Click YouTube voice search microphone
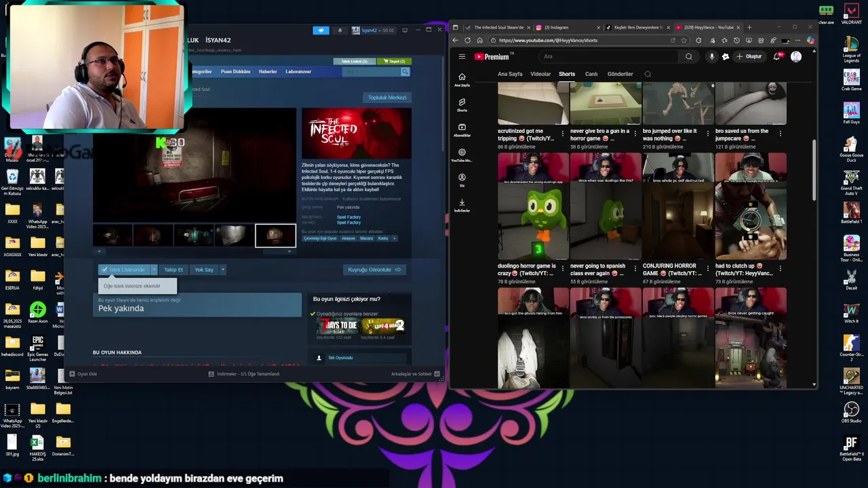 pyautogui.click(x=711, y=57)
